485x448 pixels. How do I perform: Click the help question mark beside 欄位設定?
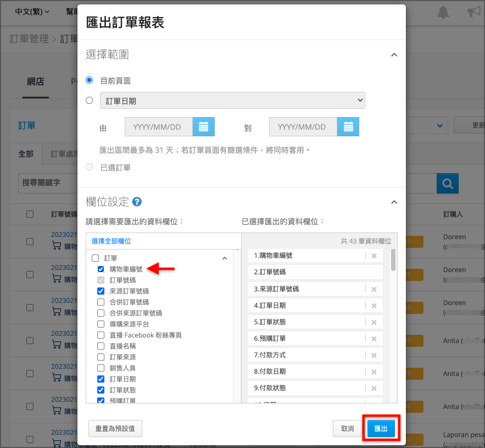coord(137,202)
